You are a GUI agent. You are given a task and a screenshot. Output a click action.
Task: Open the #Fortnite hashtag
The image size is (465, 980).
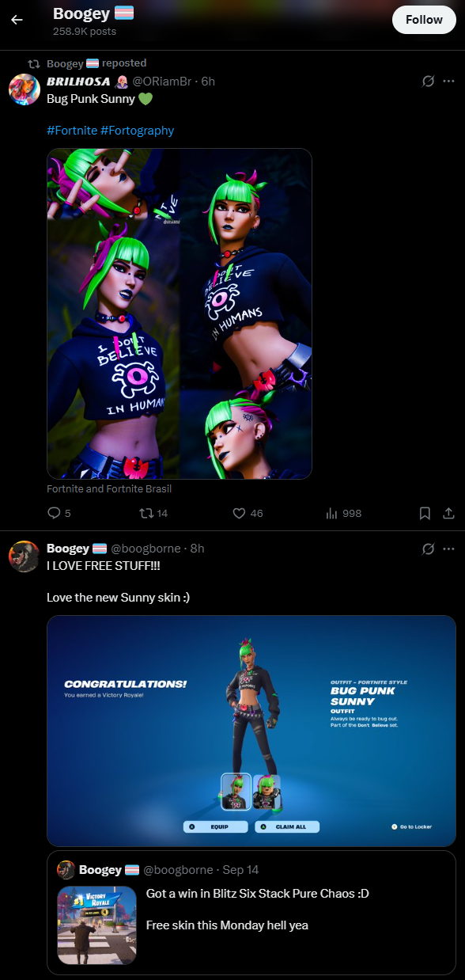[x=72, y=131]
